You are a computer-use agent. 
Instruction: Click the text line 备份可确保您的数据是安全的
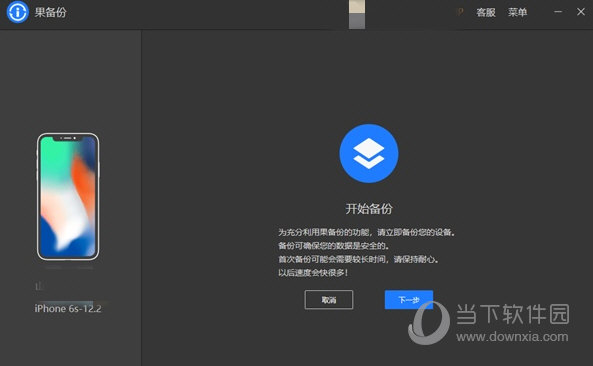point(334,246)
